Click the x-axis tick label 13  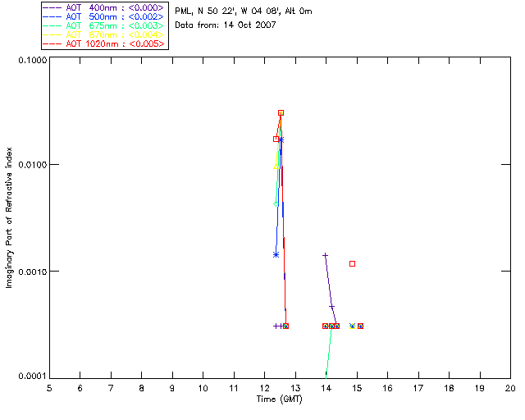295,388
